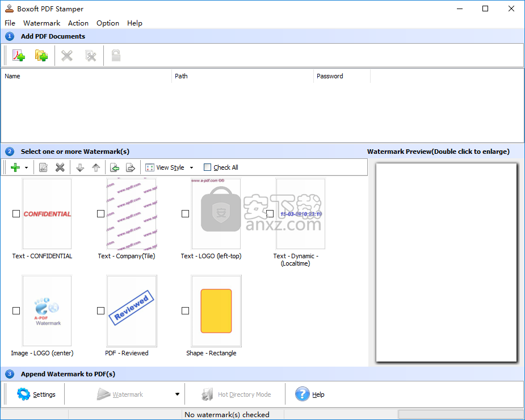
Task: Click the Hot Directory Mode button
Action: click(x=236, y=394)
